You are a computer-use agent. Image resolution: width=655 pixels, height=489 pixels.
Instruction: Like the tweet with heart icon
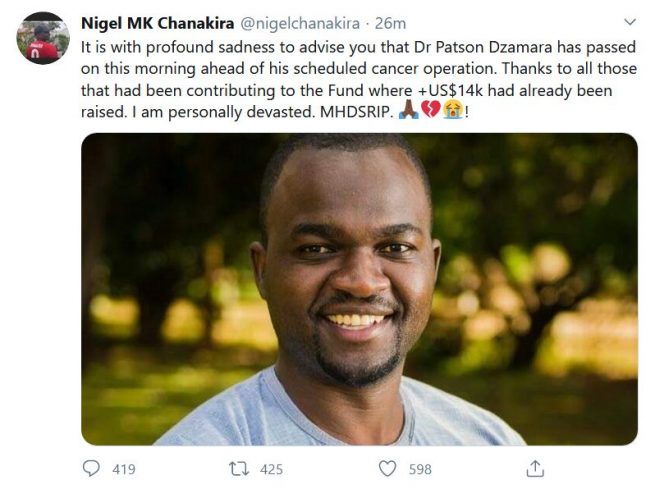(x=388, y=468)
